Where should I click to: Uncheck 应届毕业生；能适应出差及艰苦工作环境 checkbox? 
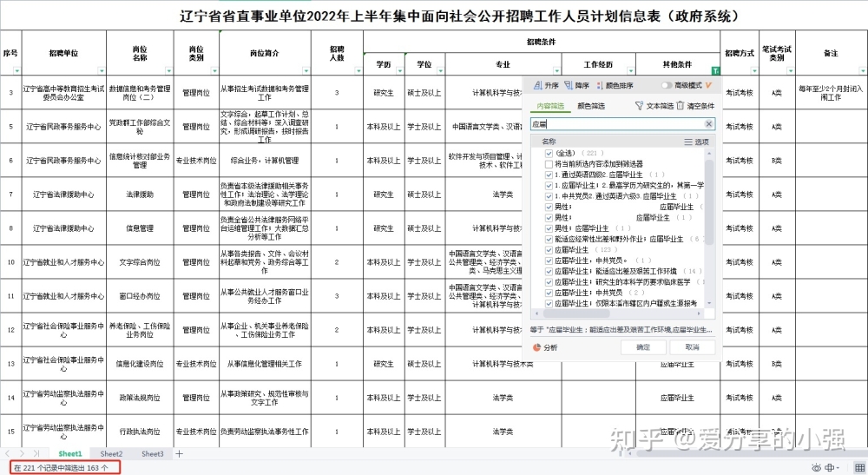549,271
